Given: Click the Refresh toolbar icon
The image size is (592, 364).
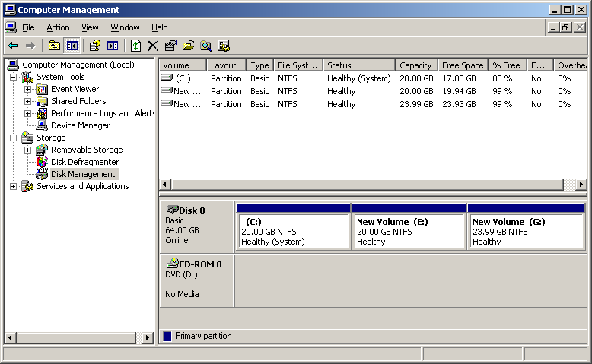Looking at the screenshot, I should tap(135, 46).
